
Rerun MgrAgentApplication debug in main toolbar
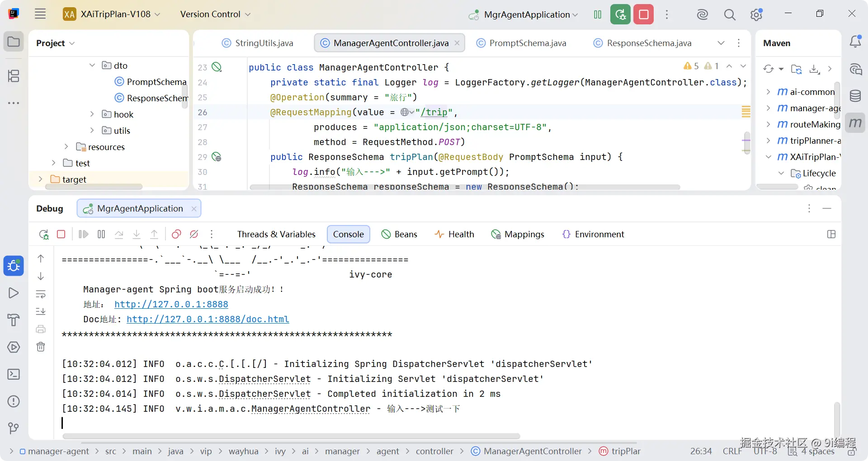[x=620, y=14]
